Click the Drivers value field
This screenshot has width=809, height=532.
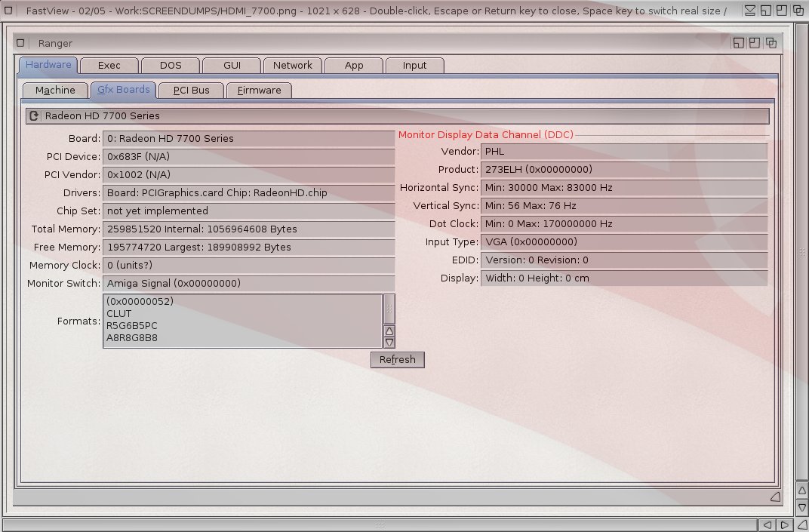point(249,193)
